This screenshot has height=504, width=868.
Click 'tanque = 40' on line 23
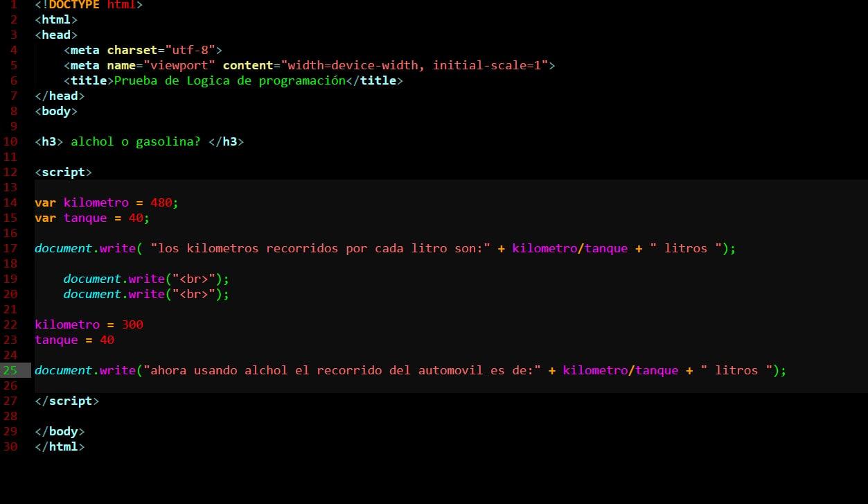click(x=74, y=340)
